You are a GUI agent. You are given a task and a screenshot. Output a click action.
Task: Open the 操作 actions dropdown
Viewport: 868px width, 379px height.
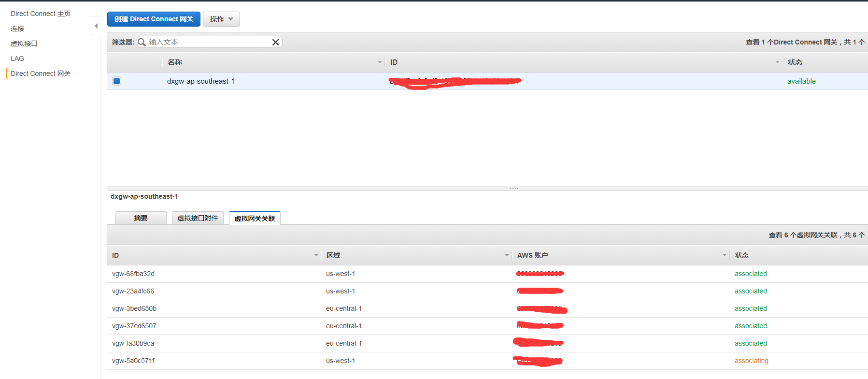[221, 19]
